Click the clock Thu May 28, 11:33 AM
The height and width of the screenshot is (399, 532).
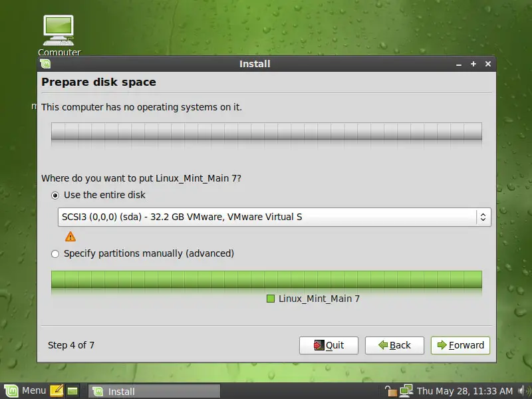[x=464, y=391]
